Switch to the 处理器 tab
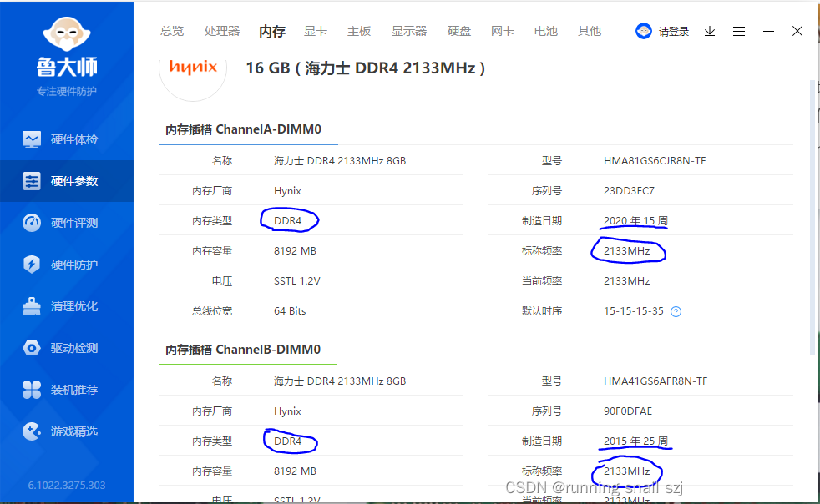Screen dimensions: 820x504 click(x=222, y=32)
